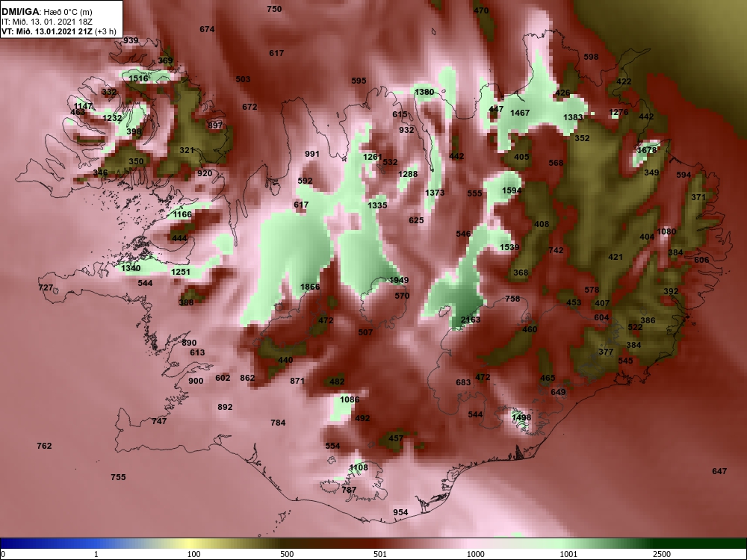Viewport: 747px width, 560px height.
Task: Click the 900 height value
Action: coord(196,381)
